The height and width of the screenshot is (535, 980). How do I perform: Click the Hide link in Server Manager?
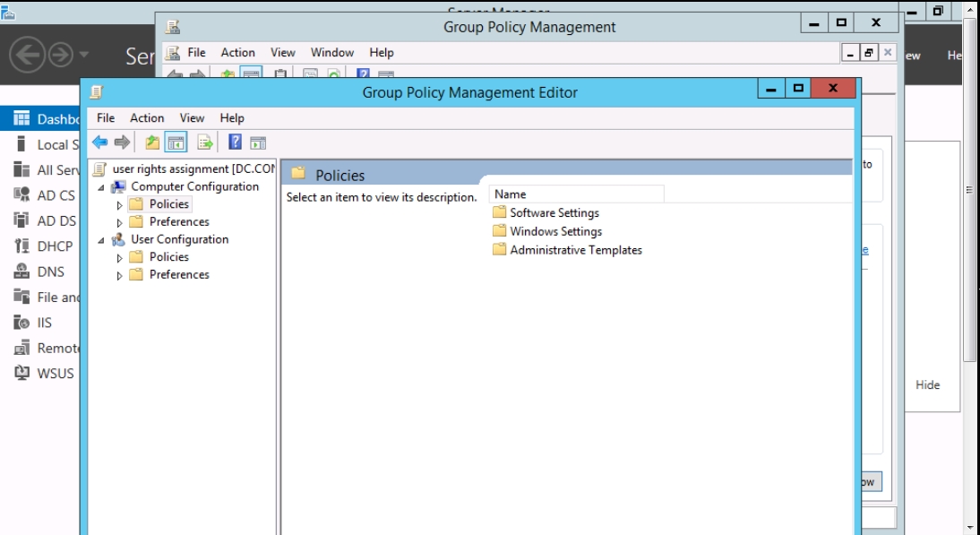click(927, 385)
